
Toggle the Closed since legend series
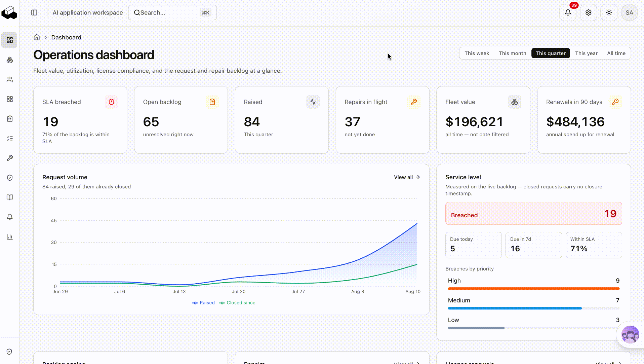point(237,303)
